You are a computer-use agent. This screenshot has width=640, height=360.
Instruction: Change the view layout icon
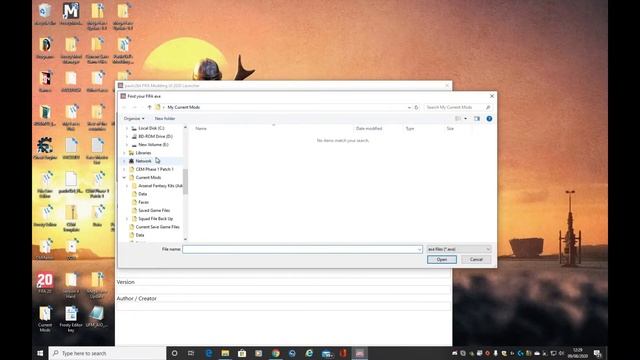458,119
